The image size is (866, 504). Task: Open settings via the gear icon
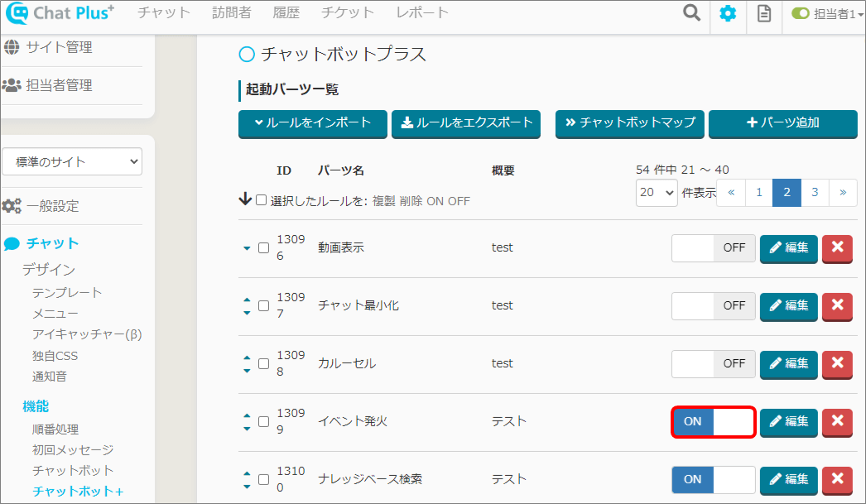click(x=728, y=13)
